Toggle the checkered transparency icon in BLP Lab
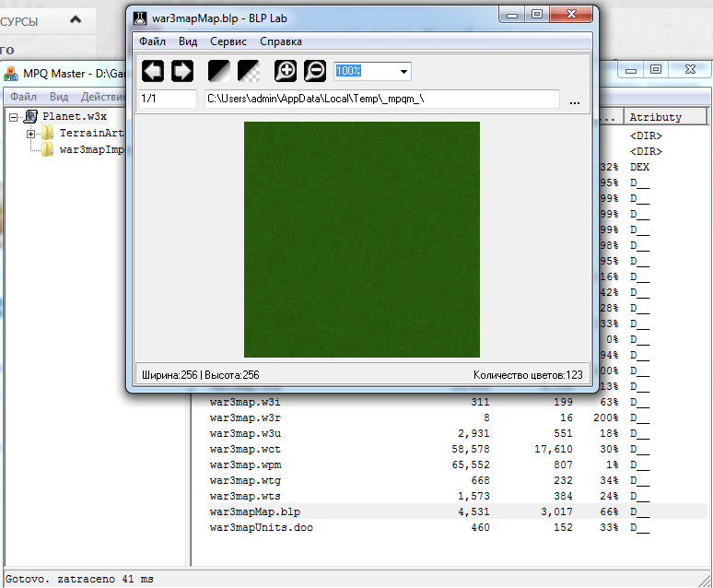Image resolution: width=713 pixels, height=588 pixels. click(249, 71)
